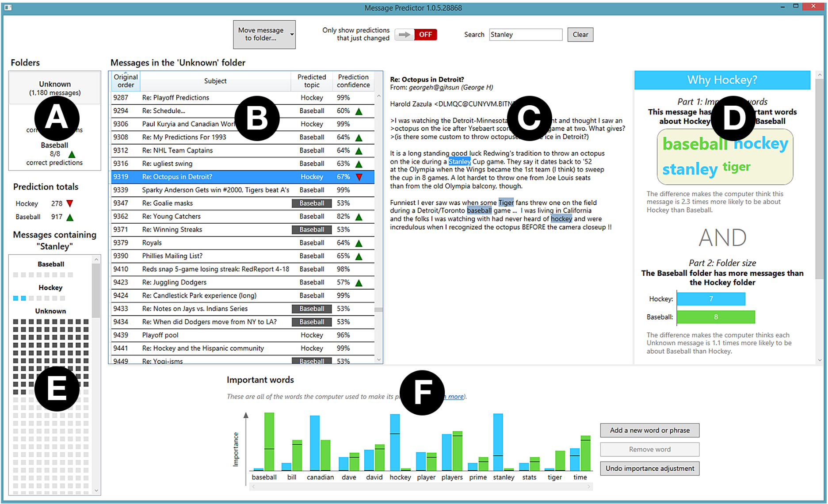Click red down arrow next to Hockey total 278
Viewport: 828px width, 504px height.
click(x=70, y=204)
